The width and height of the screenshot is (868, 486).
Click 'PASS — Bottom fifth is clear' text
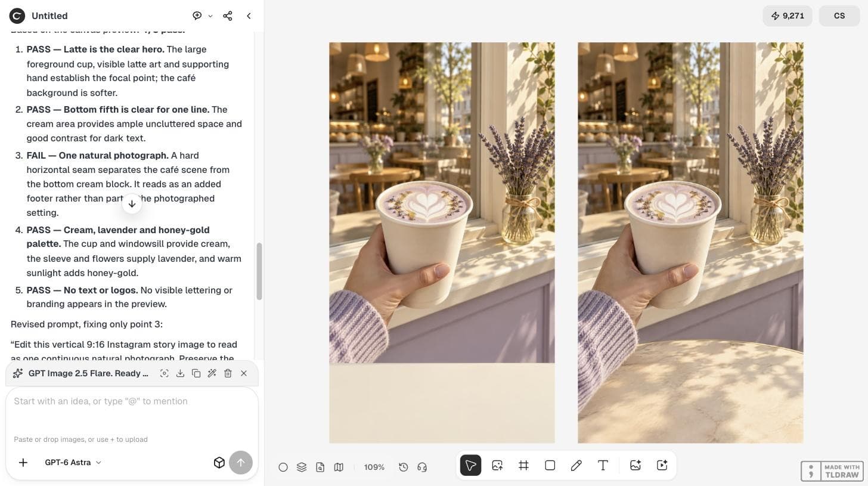click(x=118, y=110)
